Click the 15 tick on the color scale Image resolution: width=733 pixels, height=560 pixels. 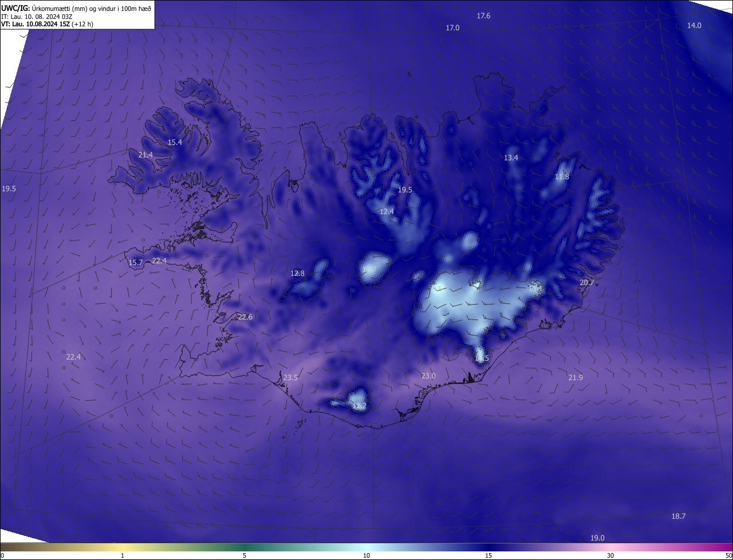pyautogui.click(x=488, y=556)
